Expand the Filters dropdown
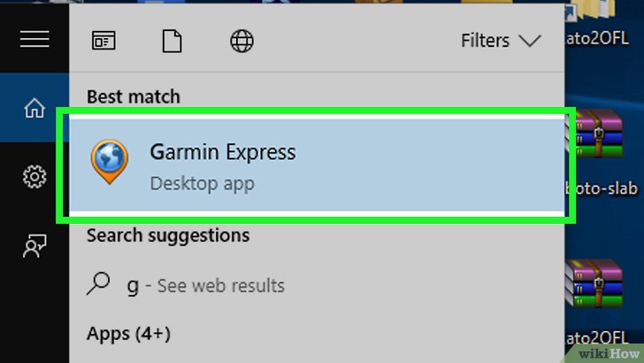 501,41
